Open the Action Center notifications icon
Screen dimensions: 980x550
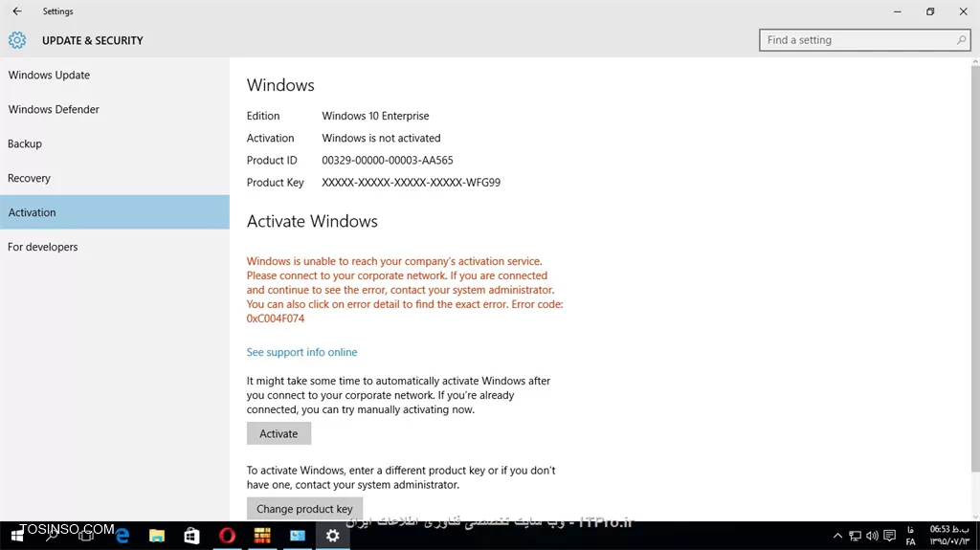[890, 536]
